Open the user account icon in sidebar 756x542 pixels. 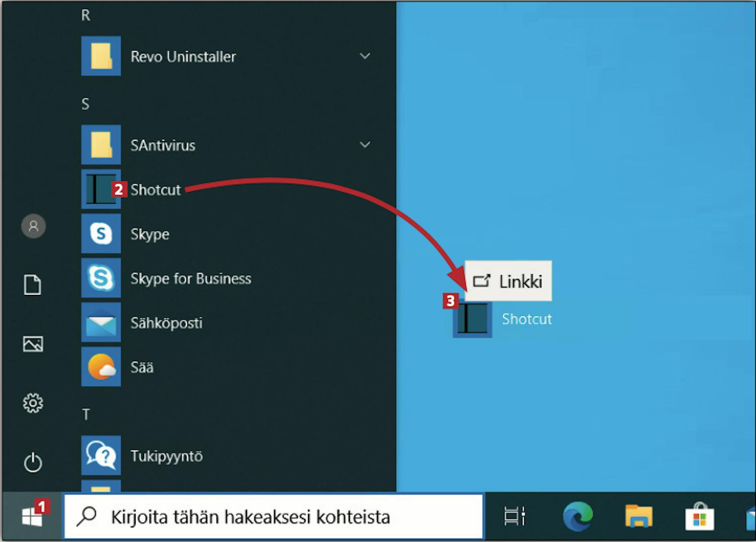[x=33, y=226]
